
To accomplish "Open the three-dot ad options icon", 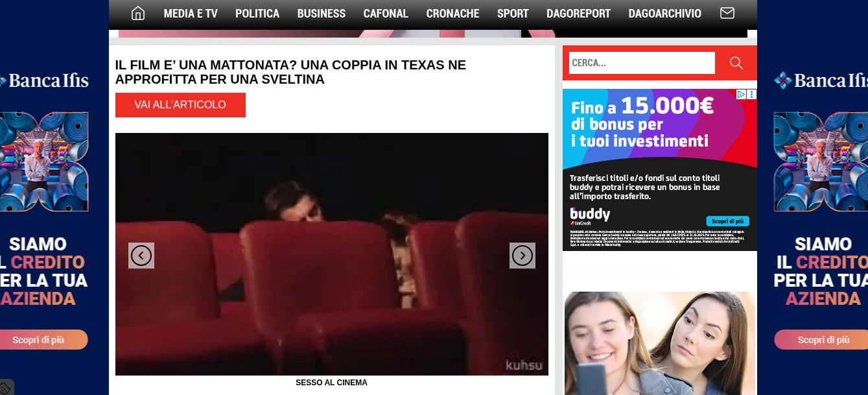I will [x=752, y=95].
